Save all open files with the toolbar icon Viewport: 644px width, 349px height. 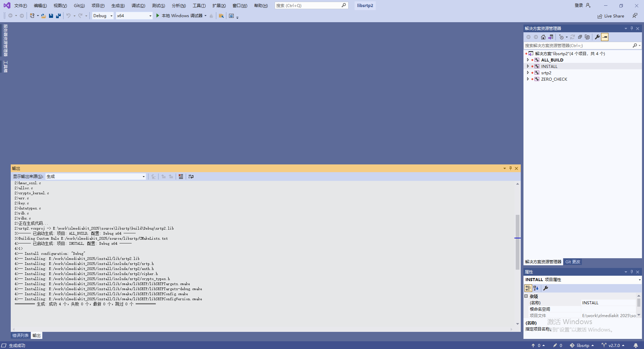click(x=58, y=16)
